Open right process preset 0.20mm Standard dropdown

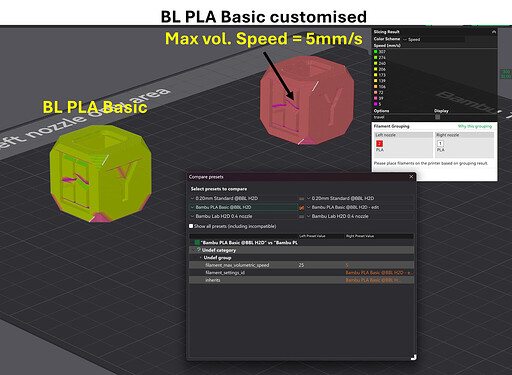[x=360, y=198]
